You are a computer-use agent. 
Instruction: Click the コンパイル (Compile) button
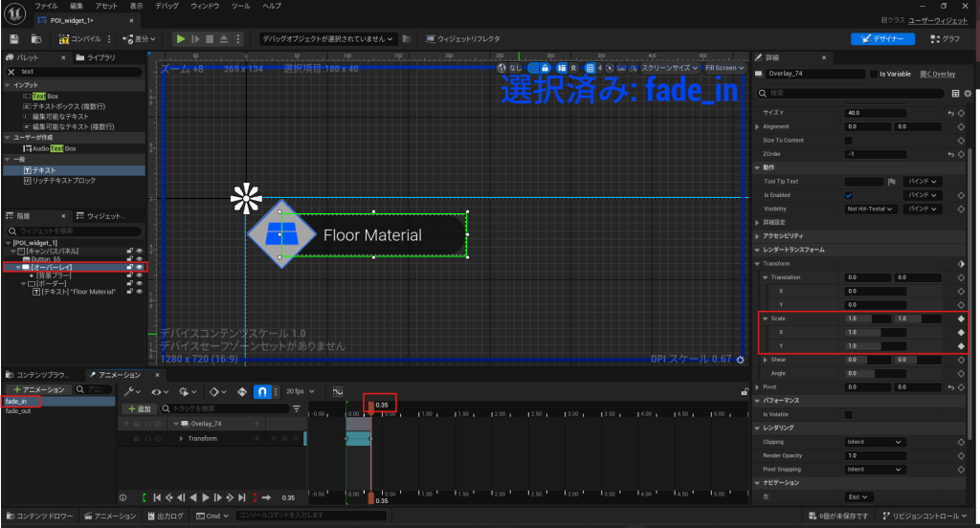click(x=78, y=39)
